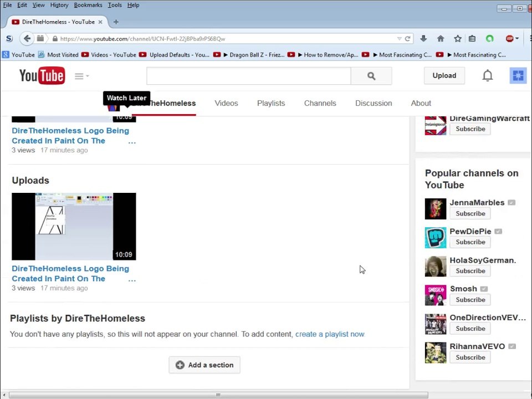Screen dimensions: 532x399
Task: Click the S extension icon left of back
Action: [x=9, y=39]
